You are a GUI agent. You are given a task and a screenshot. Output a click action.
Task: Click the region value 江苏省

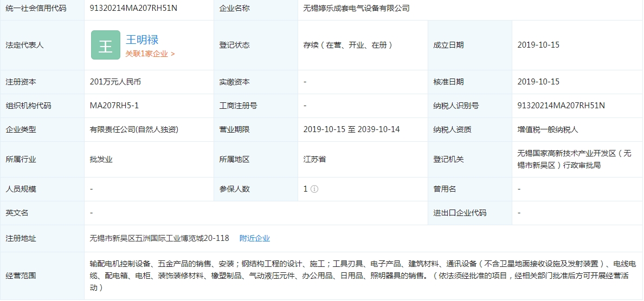tap(314, 160)
